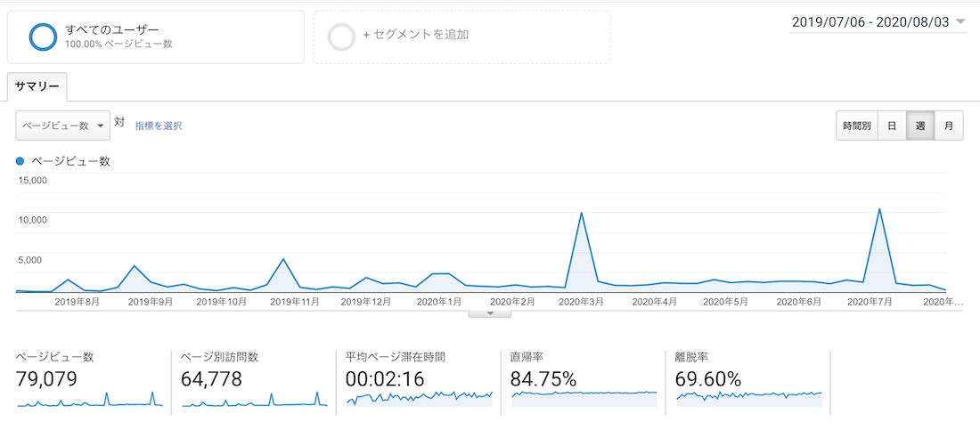Screen dimensions: 980x430
Task: Open the 2019/07/06 - 2020/08/03 date range picker
Action: pyautogui.click(x=878, y=22)
